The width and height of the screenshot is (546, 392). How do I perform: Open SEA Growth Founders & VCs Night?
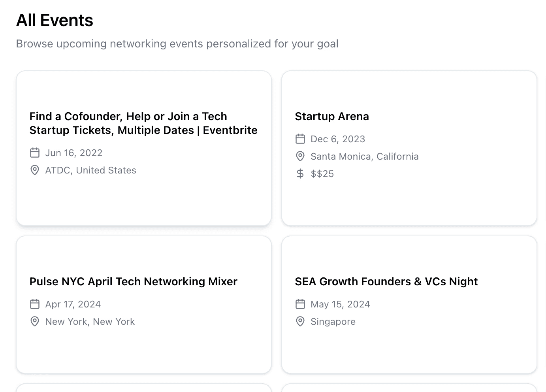coord(386,282)
